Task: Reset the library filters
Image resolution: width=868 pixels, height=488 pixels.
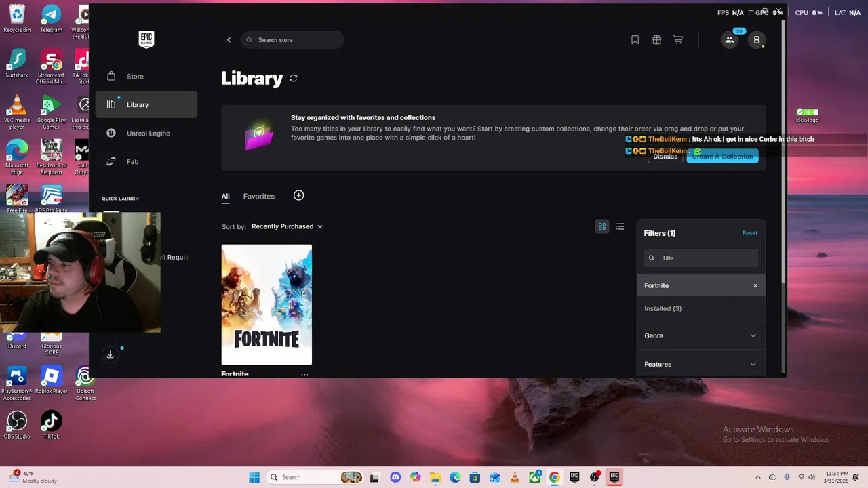Action: click(749, 233)
